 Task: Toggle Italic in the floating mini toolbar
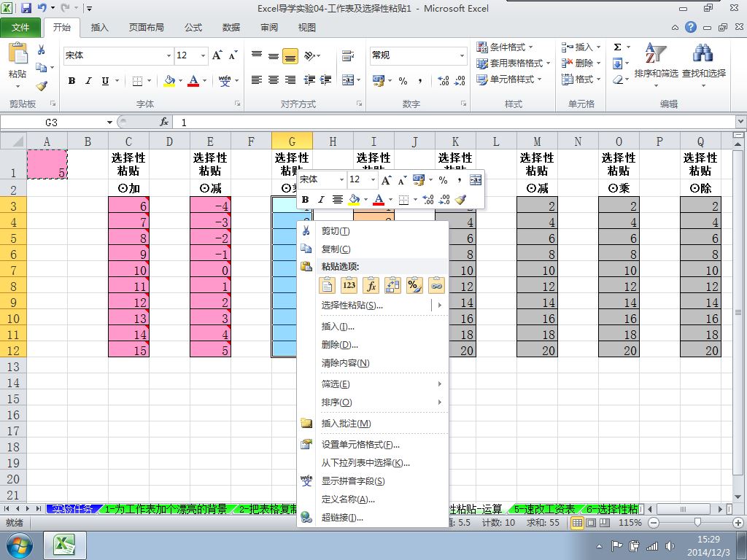[321, 200]
